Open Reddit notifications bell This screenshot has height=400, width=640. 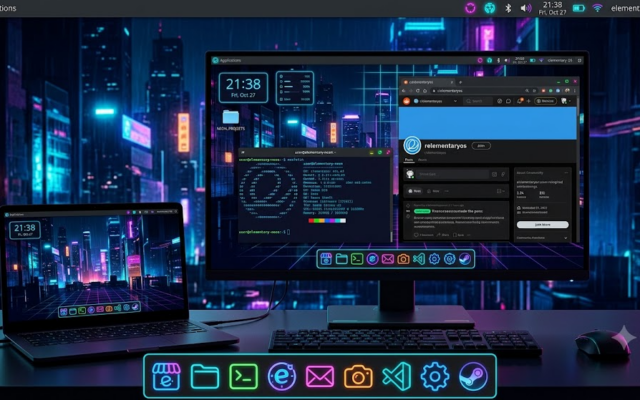point(520,101)
